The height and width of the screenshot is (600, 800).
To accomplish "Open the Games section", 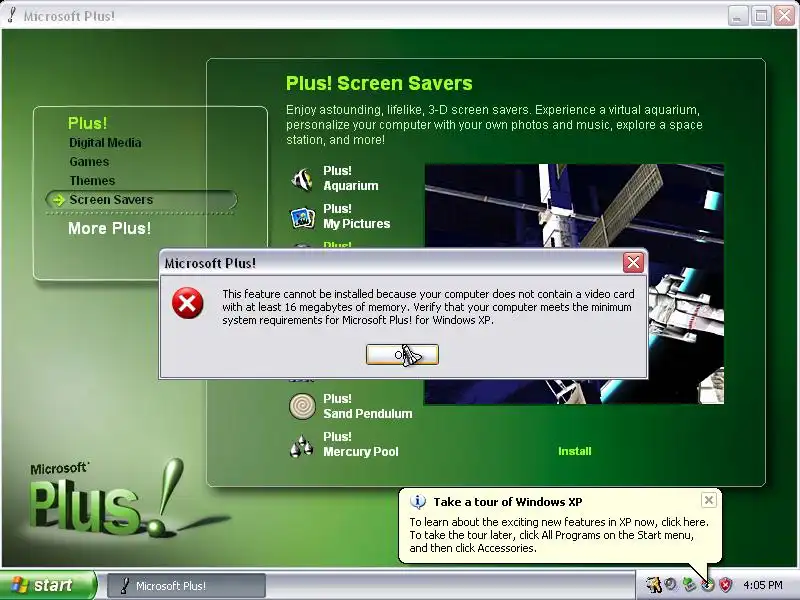I will tap(89, 162).
